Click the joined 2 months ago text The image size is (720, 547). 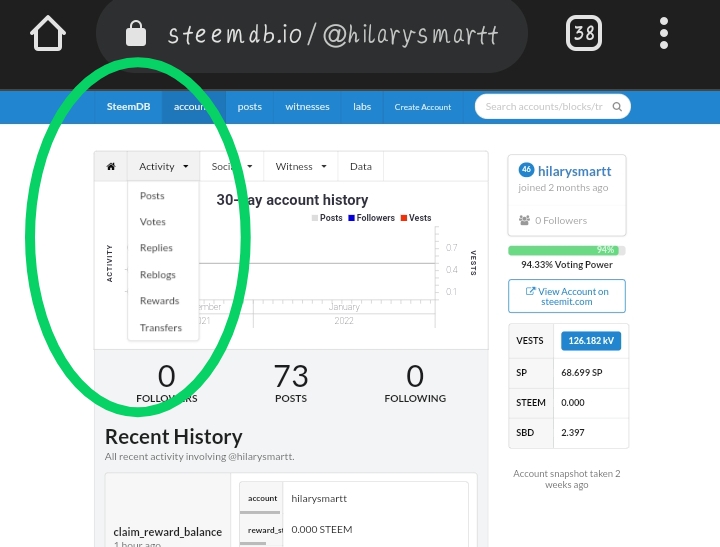(563, 187)
